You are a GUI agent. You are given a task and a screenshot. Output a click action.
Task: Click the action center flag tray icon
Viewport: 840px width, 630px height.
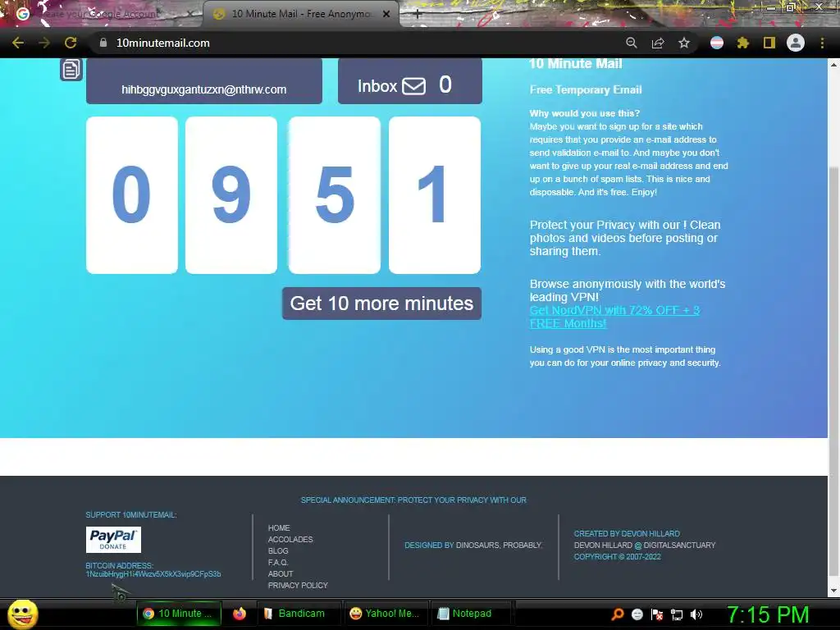(657, 614)
